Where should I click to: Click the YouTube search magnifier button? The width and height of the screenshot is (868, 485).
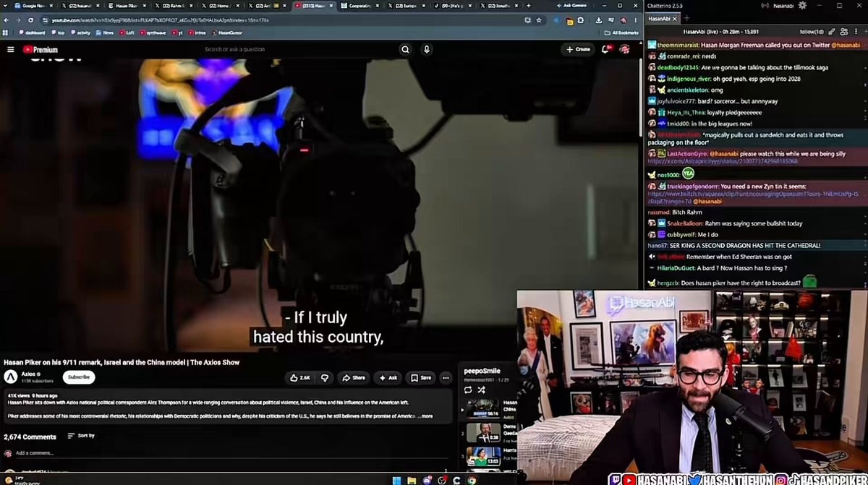(x=405, y=49)
